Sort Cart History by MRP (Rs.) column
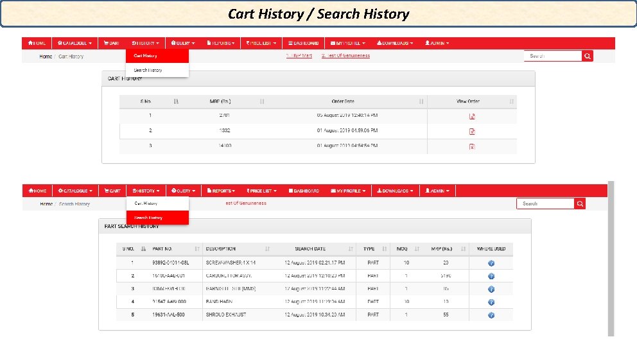This screenshot has height=364, width=637. point(262,101)
